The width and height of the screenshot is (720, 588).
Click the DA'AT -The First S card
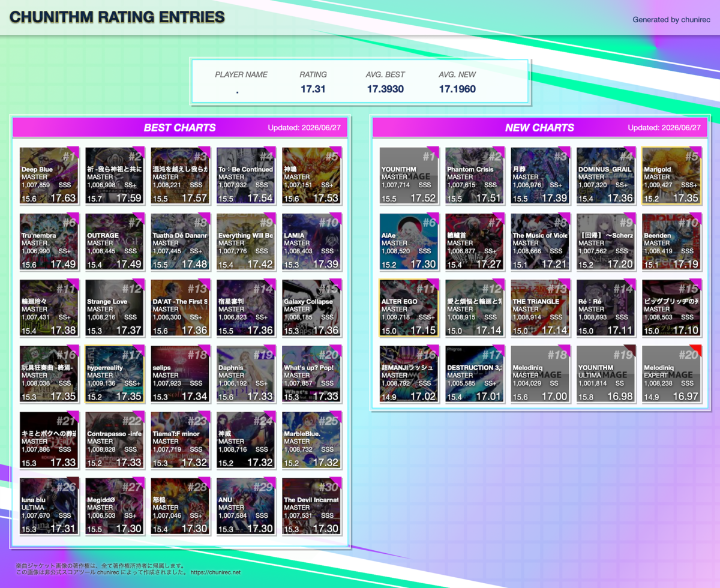pos(179,308)
